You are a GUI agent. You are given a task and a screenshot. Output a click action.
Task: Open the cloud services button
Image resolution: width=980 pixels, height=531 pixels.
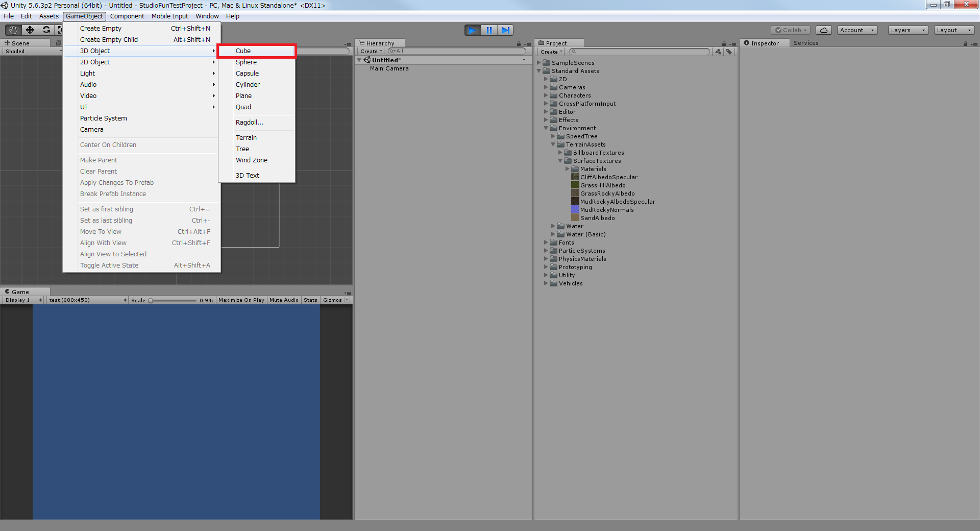pyautogui.click(x=823, y=30)
